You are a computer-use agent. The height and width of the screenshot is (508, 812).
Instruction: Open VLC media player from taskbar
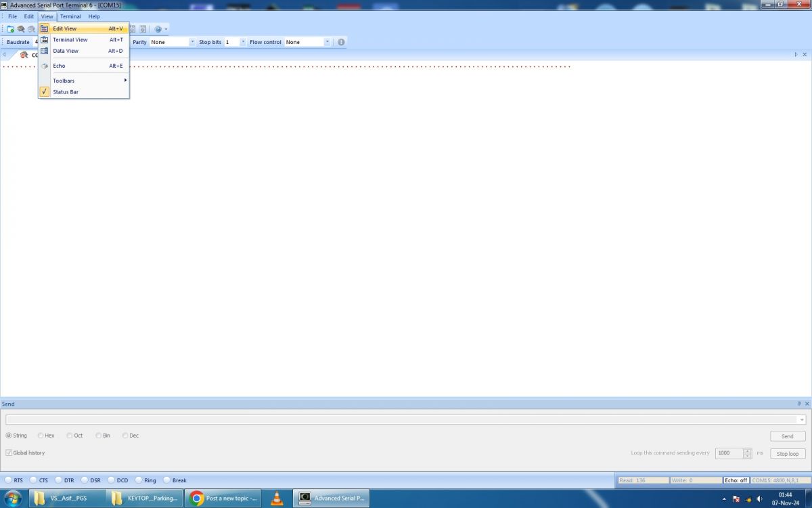(277, 499)
